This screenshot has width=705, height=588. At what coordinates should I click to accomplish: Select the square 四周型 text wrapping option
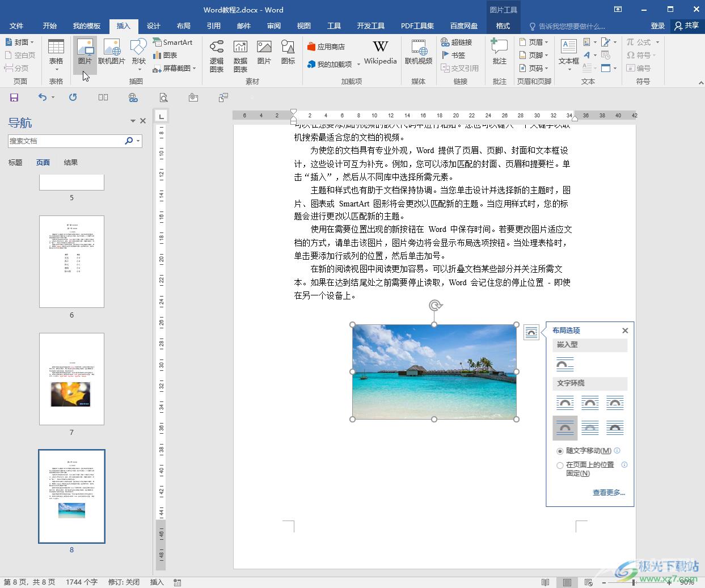565,403
